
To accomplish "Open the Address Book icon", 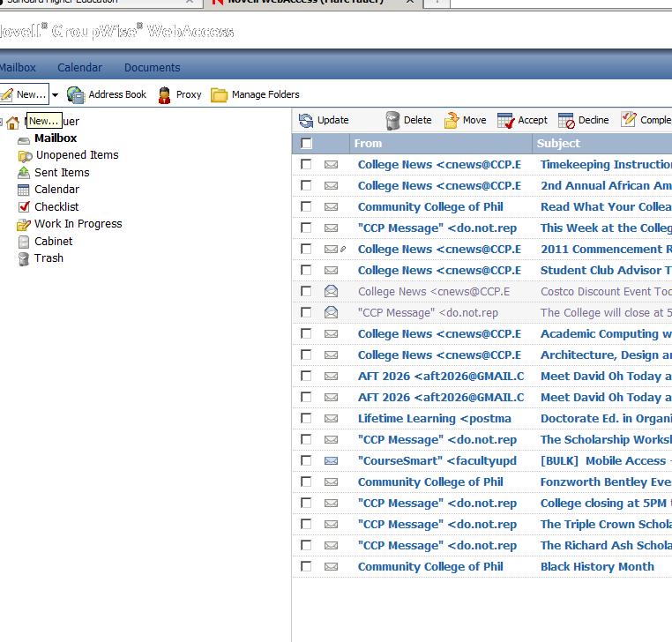I will click(x=76, y=94).
